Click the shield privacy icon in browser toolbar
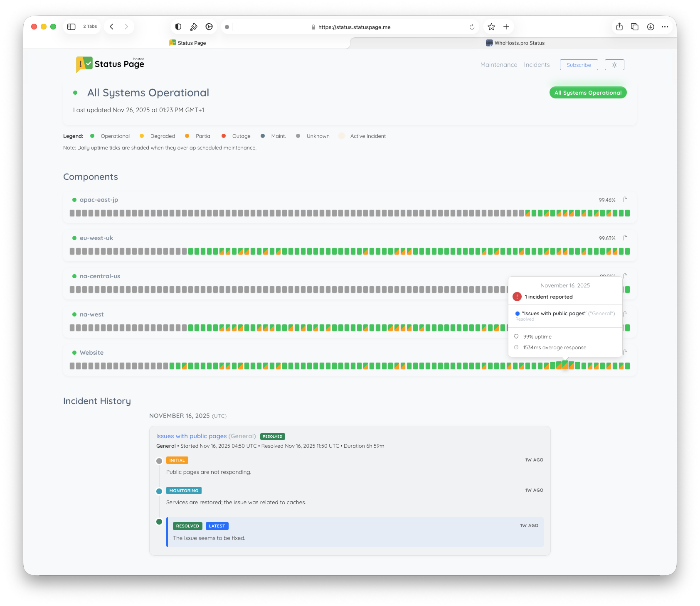This screenshot has width=700, height=606. [178, 27]
